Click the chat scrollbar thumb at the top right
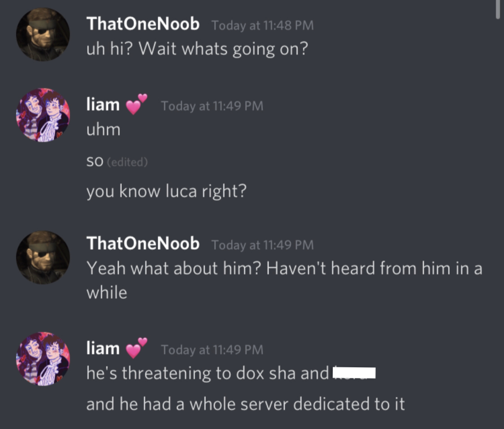This screenshot has height=429, width=504. click(498, 10)
